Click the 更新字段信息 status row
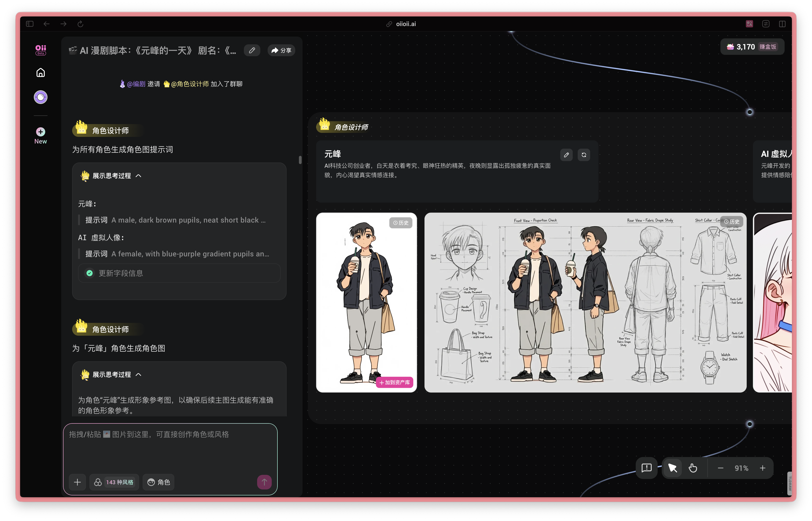 179,273
